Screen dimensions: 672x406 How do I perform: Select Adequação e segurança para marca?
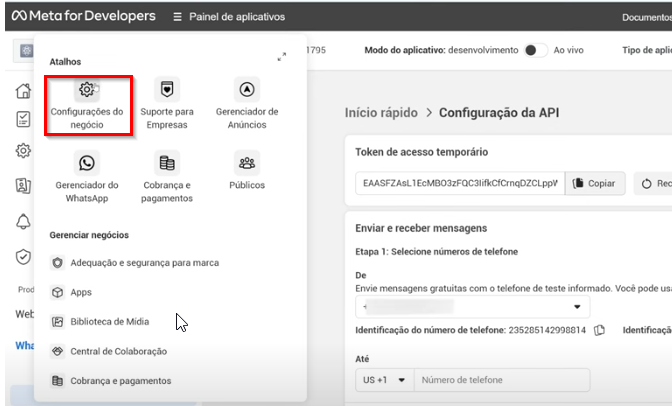135,262
